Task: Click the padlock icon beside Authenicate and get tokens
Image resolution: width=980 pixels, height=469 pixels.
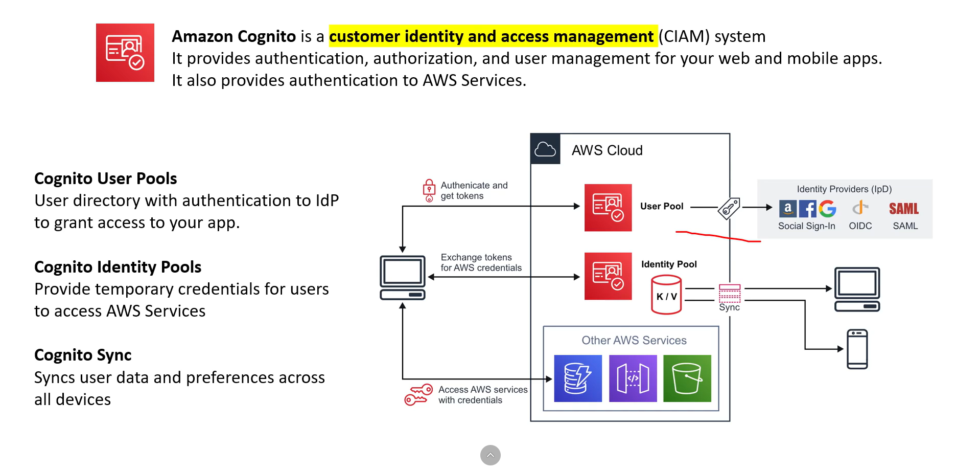Action: tap(429, 190)
